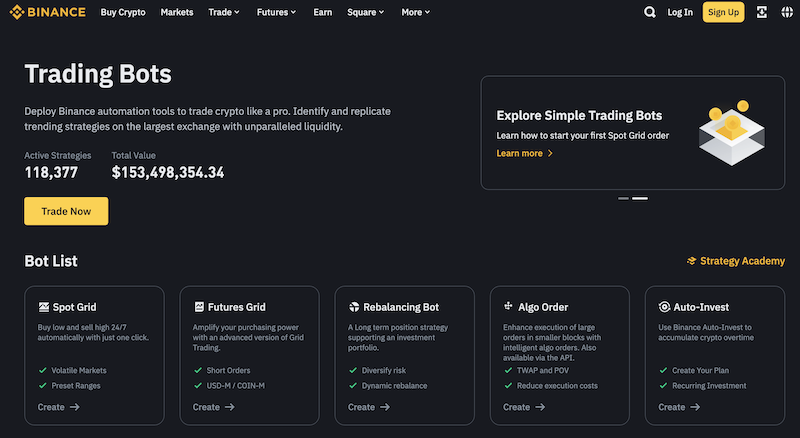Click the Strategy Academy stack icon

coord(691,261)
